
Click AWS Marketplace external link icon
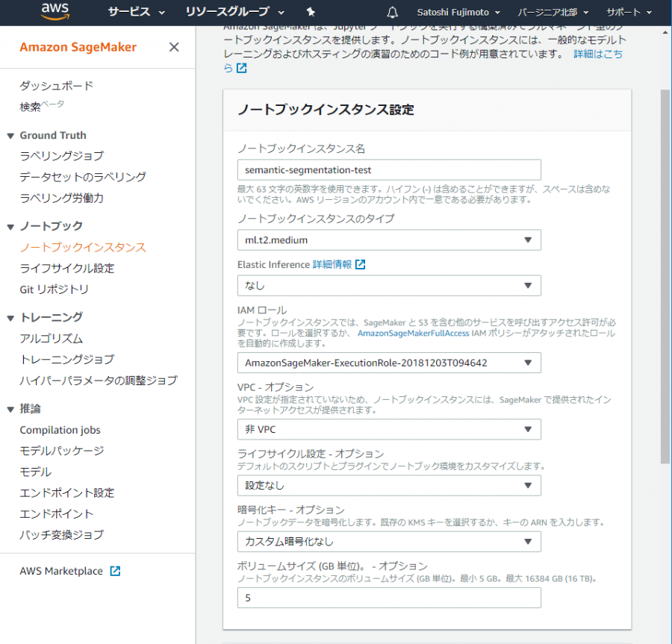click(115, 571)
